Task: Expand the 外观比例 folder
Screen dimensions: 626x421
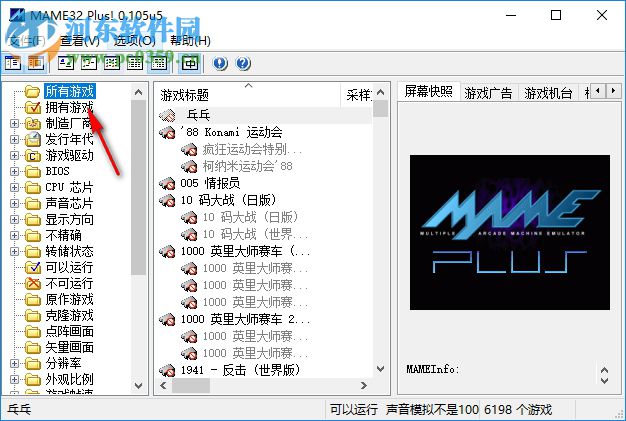Action: pos(14,379)
